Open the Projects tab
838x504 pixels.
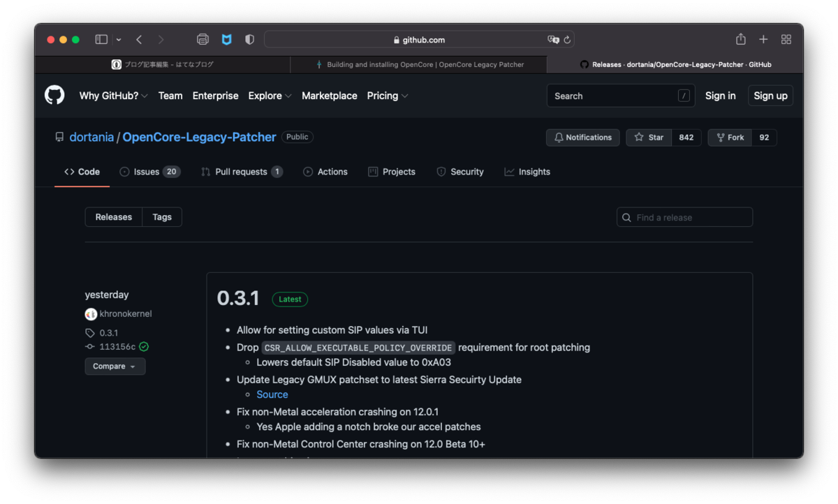tap(392, 172)
